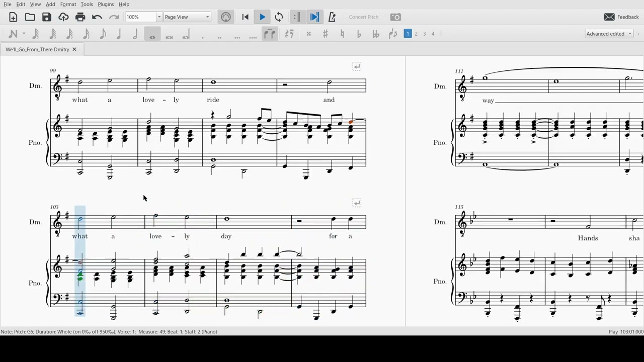Image resolution: width=644 pixels, height=362 pixels.
Task: Select system break icon above measure 106
Action: point(357,203)
